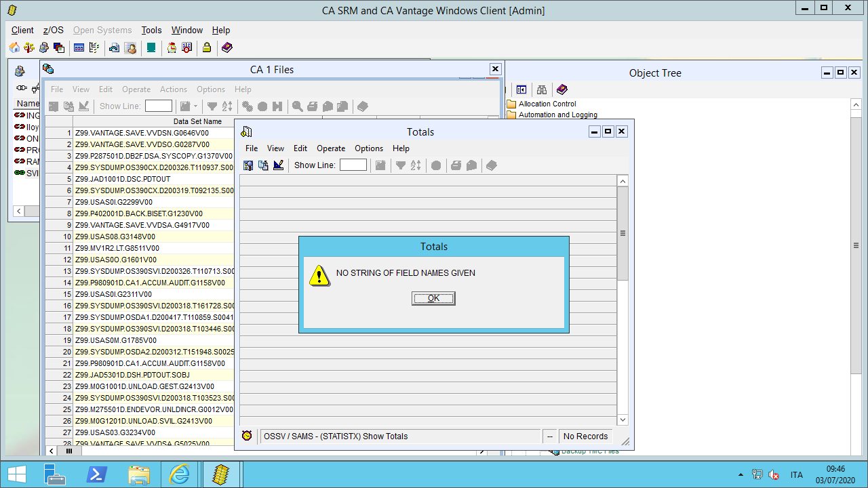The image size is (868, 488).
Task: Click the teal square toolbar icon
Action: tap(151, 47)
